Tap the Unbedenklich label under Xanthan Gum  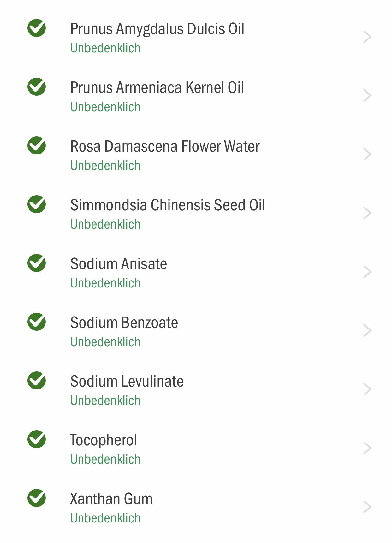[105, 518]
